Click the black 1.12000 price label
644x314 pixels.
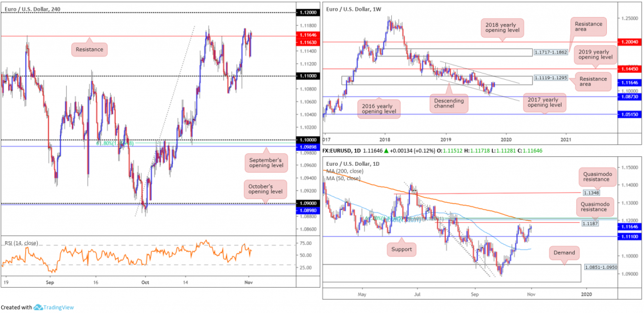[x=308, y=13]
